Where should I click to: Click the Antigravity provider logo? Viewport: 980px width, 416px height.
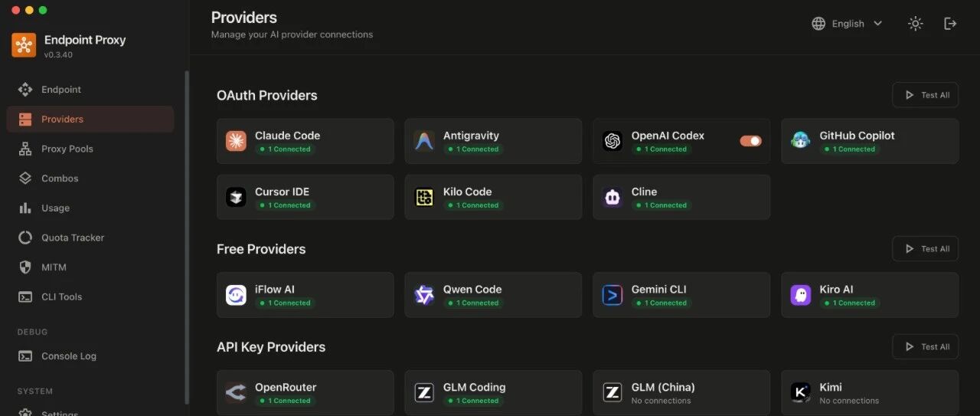click(x=424, y=141)
